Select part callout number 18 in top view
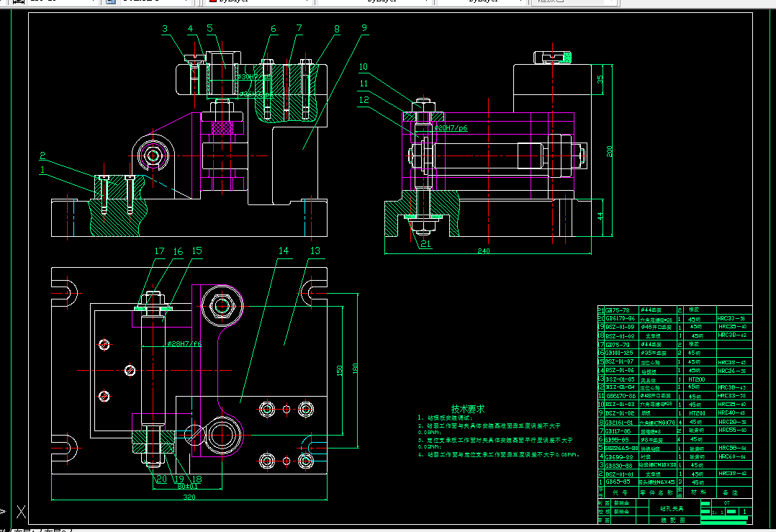Screen dimensions: 776x532 (x=197, y=479)
